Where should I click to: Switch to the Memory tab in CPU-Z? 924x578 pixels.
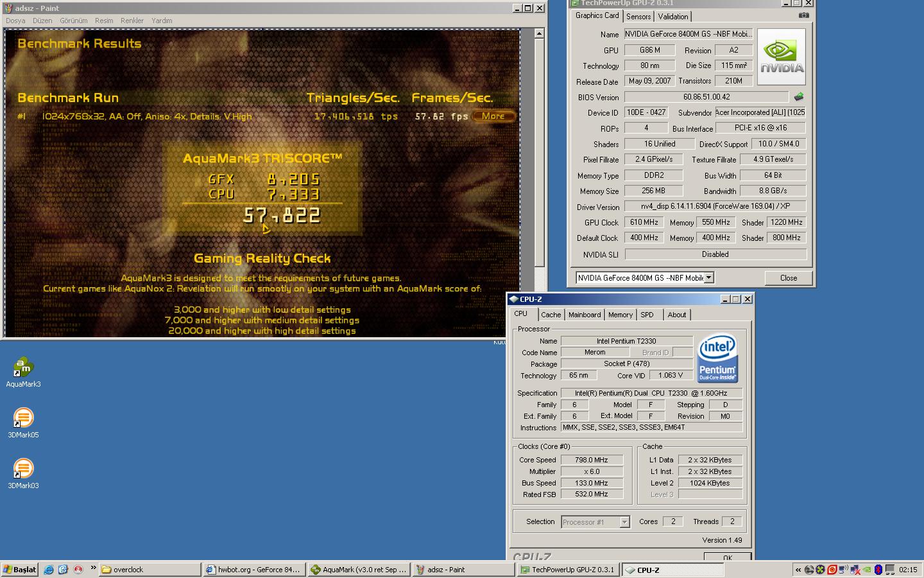(x=620, y=315)
